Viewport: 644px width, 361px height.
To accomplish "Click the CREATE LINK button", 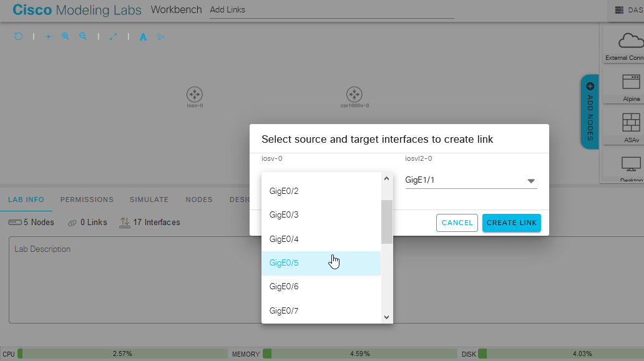I will click(511, 223).
